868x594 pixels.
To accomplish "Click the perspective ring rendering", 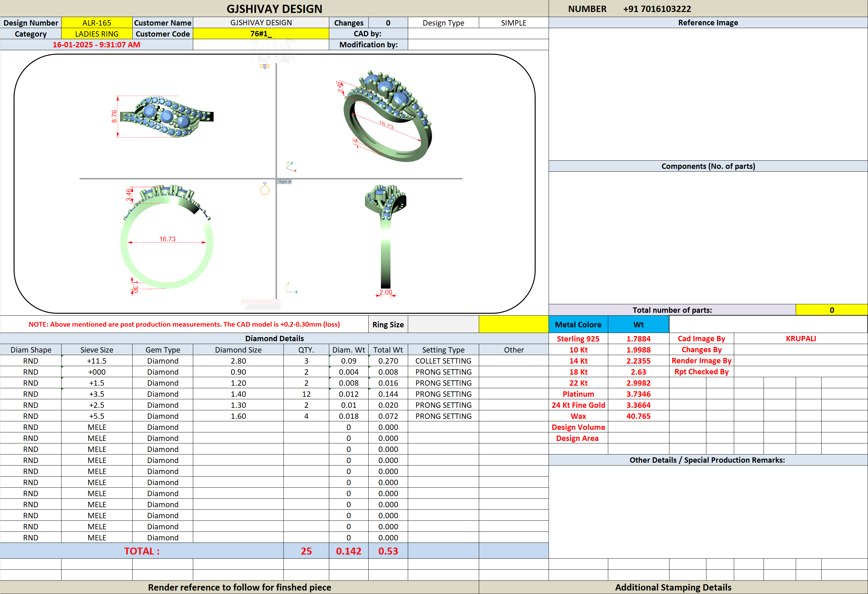I will point(388,116).
